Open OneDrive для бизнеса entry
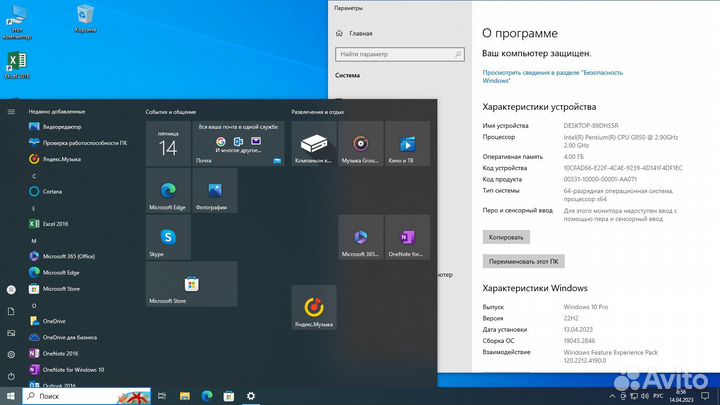 (63, 337)
